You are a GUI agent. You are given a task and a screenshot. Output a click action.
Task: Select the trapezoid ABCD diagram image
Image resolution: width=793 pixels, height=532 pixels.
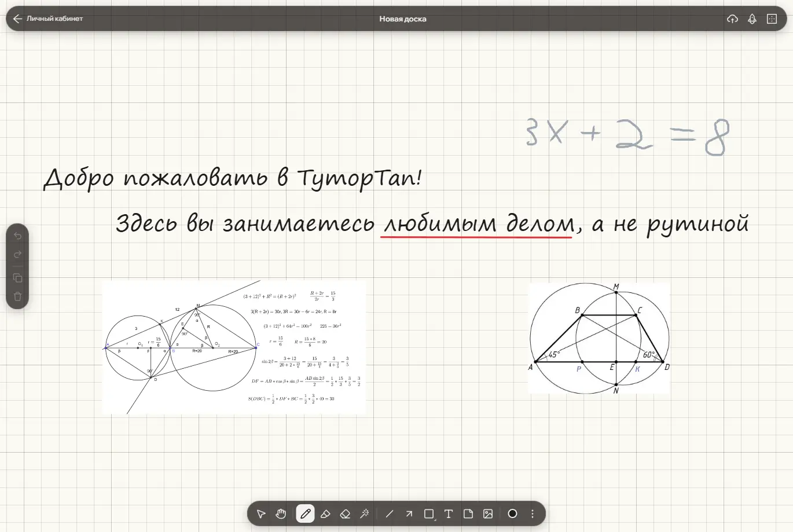(599, 339)
